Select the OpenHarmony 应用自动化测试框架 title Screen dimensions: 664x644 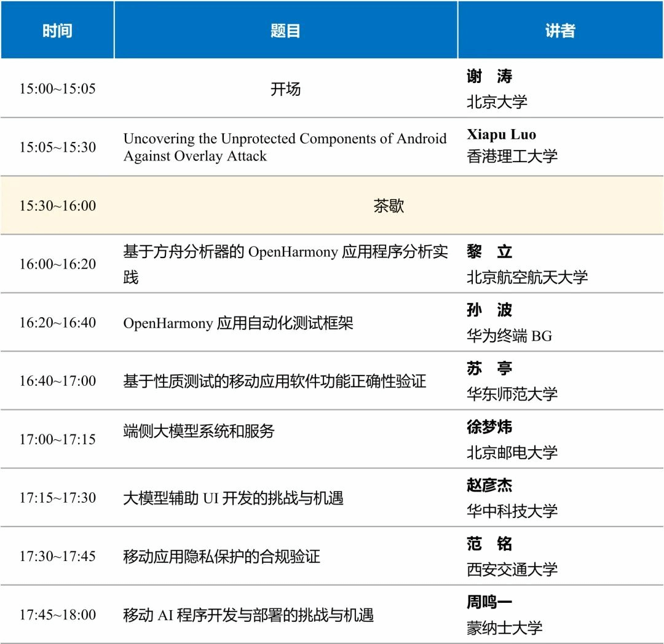tap(239, 323)
